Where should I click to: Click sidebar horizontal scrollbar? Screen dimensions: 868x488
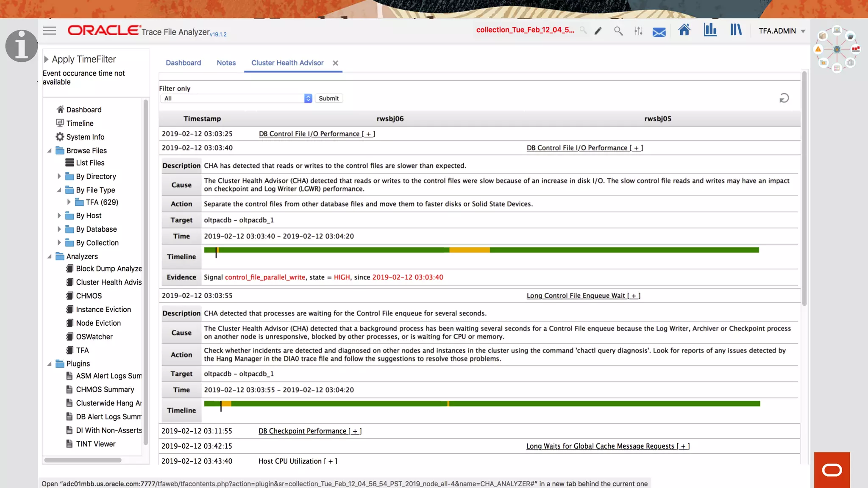[83, 460]
